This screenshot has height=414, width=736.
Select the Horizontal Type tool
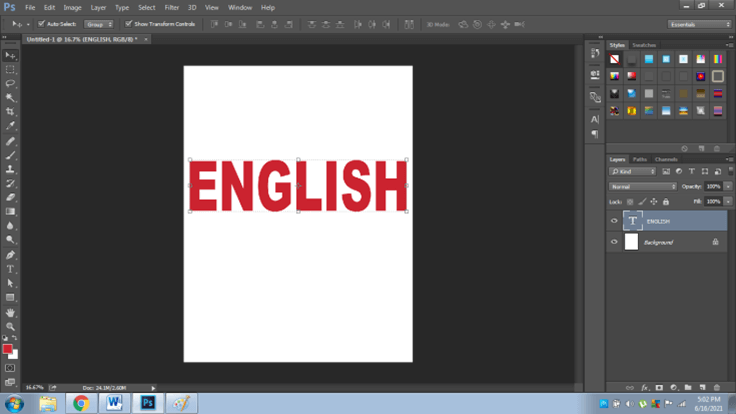[11, 269]
